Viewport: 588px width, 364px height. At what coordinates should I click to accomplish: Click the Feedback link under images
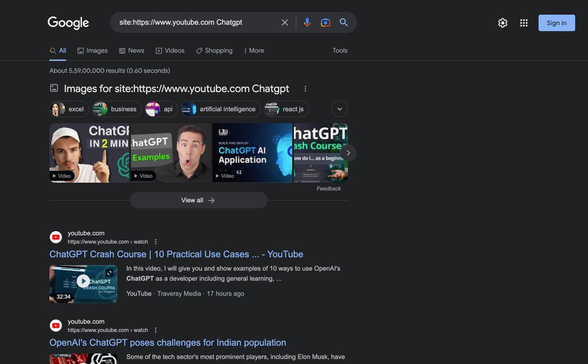pyautogui.click(x=329, y=189)
